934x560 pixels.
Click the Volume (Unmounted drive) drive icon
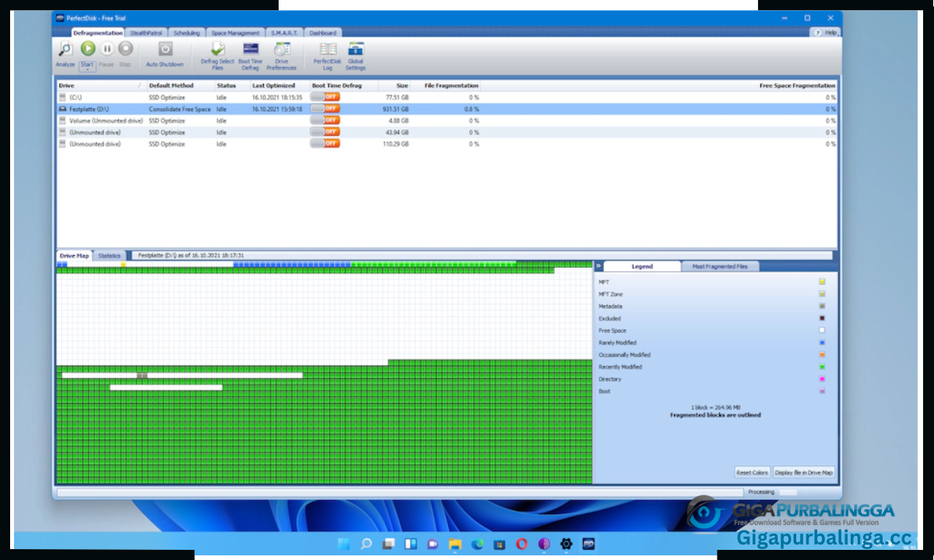pos(62,121)
